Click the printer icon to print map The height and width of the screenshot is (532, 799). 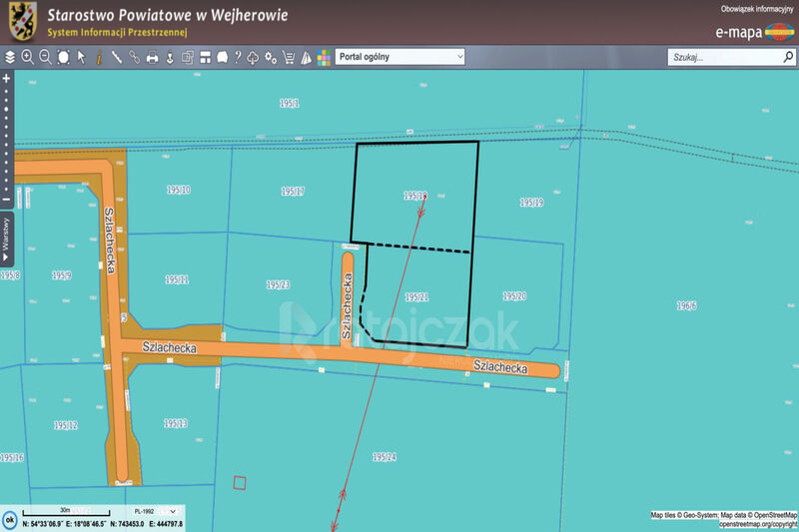coord(152,57)
